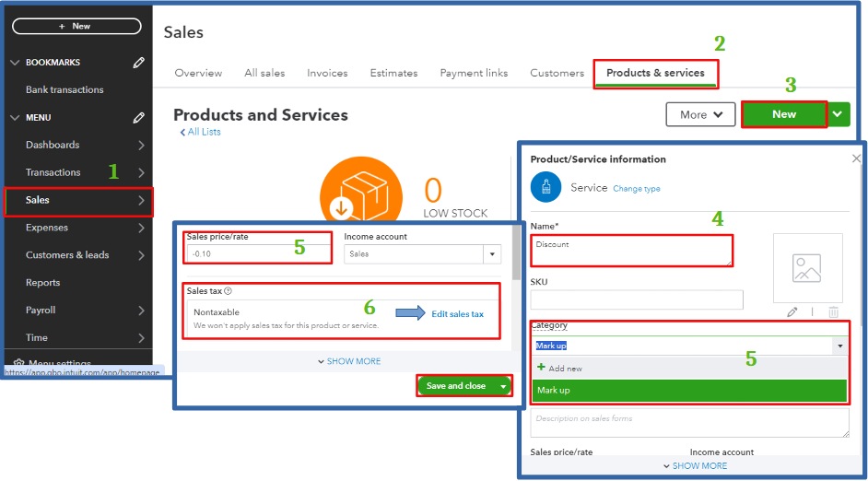Image resolution: width=868 pixels, height=481 pixels.
Task: Open the dropdown arrow beside New button
Action: (x=839, y=114)
